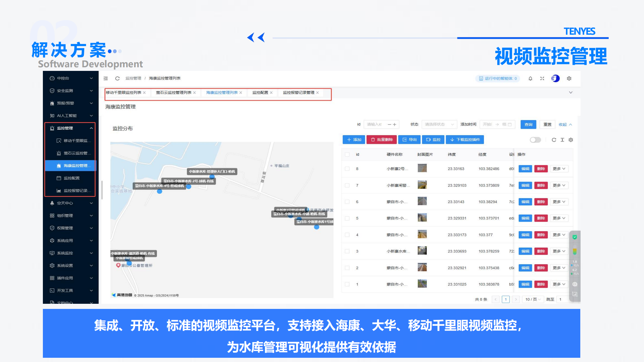Tick the select-all header checkbox
The height and width of the screenshot is (362, 644).
(x=347, y=154)
